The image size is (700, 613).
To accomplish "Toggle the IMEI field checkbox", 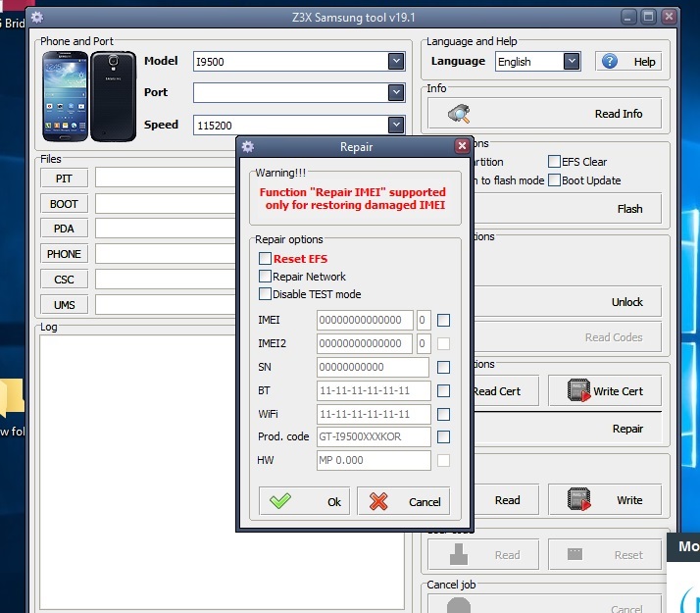I will [x=443, y=320].
